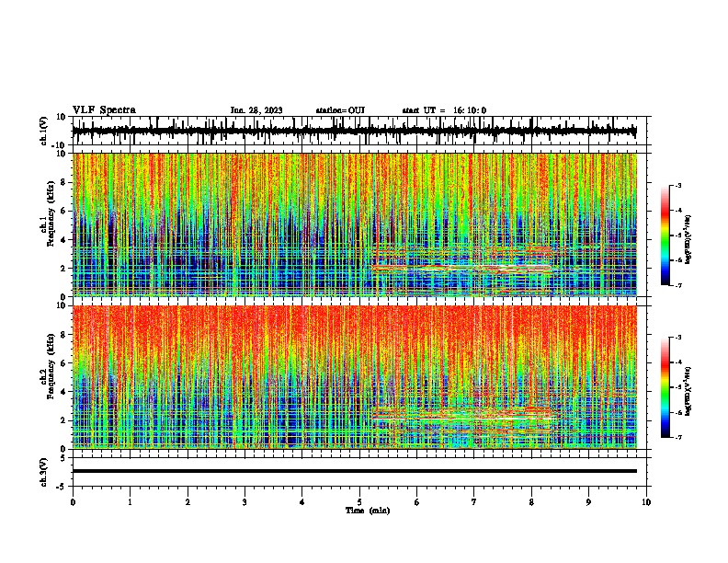Select the date text "28, 2023" in header
This screenshot has width=728, height=563.
264,110
